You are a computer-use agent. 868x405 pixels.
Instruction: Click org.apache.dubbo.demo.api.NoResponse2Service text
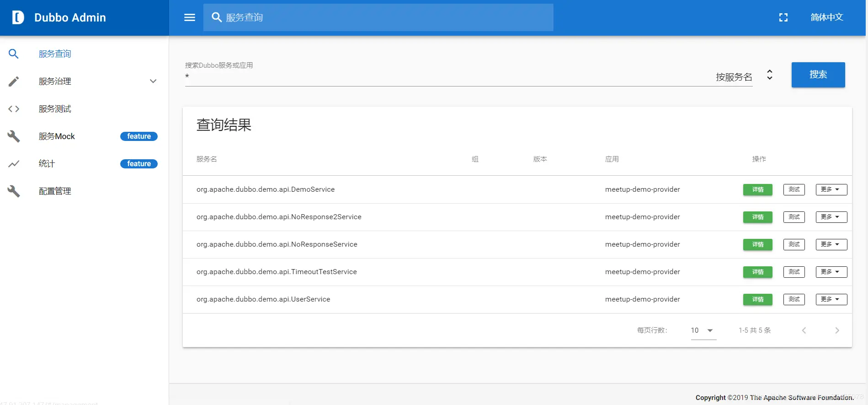pos(279,217)
